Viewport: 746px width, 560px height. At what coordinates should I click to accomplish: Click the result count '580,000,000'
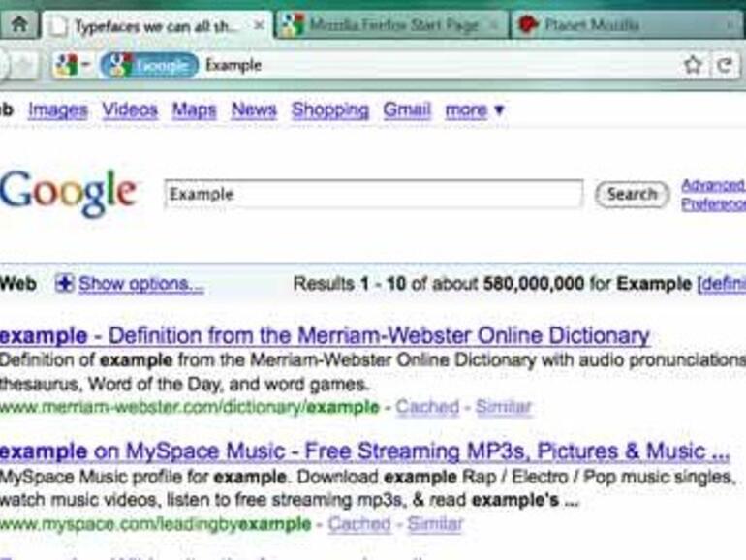click(x=533, y=284)
